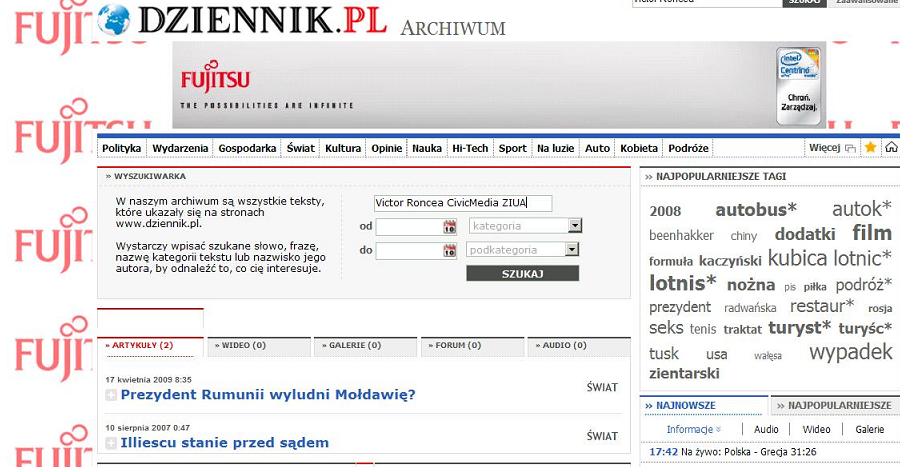The image size is (919, 472).
Task: Click the 'dodatki' tag
Action: (805, 235)
